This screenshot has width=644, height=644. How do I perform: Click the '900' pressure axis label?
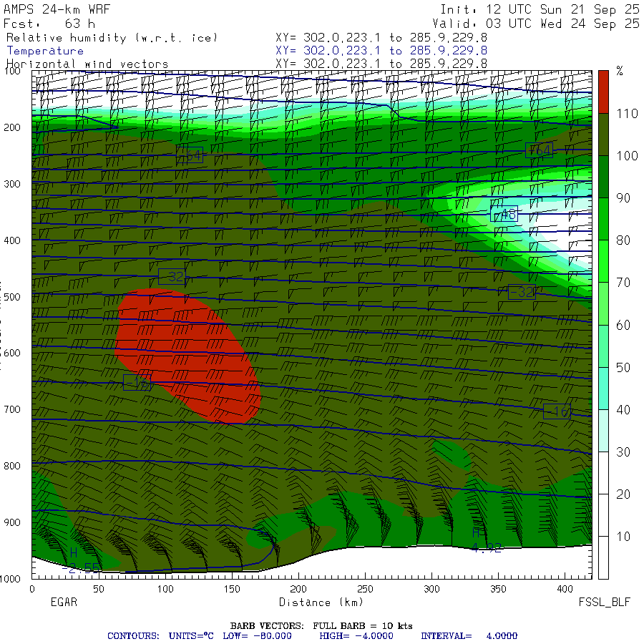pos(12,522)
